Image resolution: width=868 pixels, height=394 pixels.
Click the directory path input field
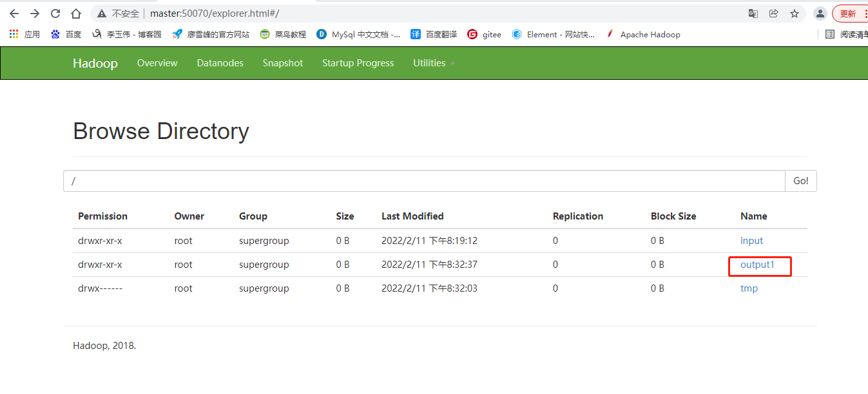424,181
